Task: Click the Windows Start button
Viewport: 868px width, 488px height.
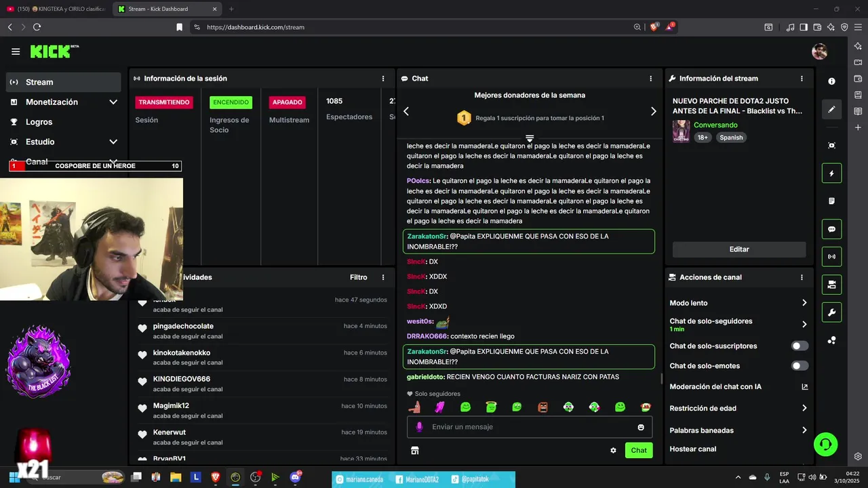Action: [x=13, y=477]
